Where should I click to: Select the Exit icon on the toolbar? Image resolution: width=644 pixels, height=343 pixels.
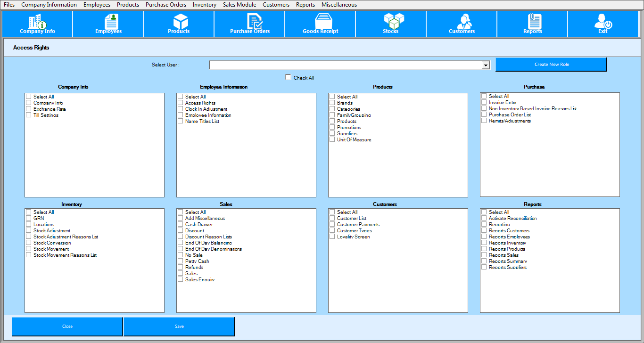coord(603,23)
